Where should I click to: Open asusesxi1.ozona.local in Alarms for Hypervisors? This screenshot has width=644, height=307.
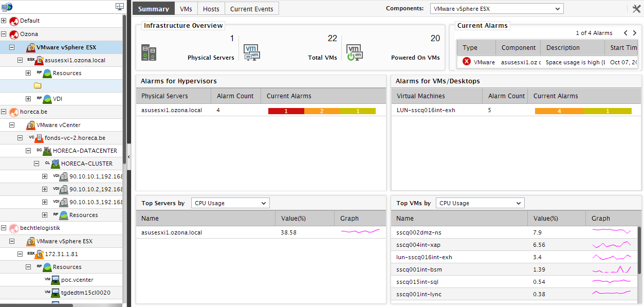(x=172, y=110)
